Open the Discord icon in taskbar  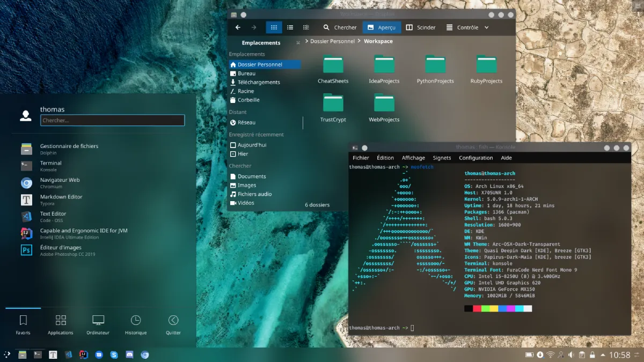click(x=129, y=354)
